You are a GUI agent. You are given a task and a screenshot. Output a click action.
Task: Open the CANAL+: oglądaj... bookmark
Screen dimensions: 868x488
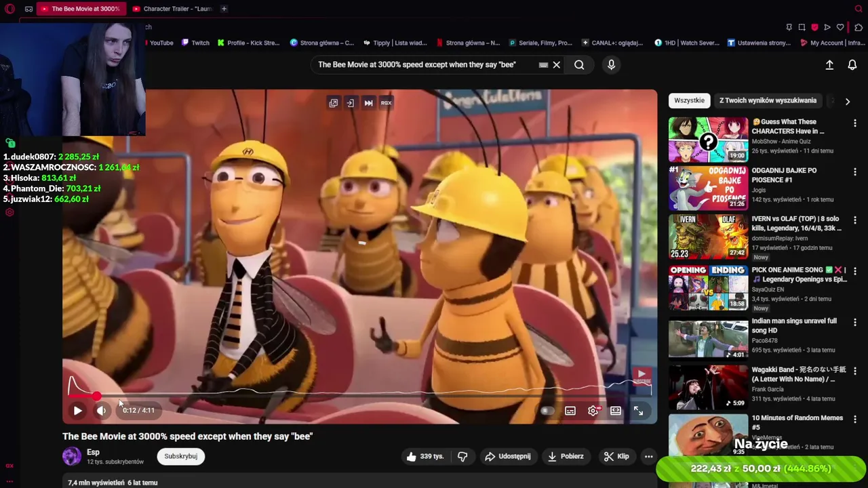click(612, 43)
